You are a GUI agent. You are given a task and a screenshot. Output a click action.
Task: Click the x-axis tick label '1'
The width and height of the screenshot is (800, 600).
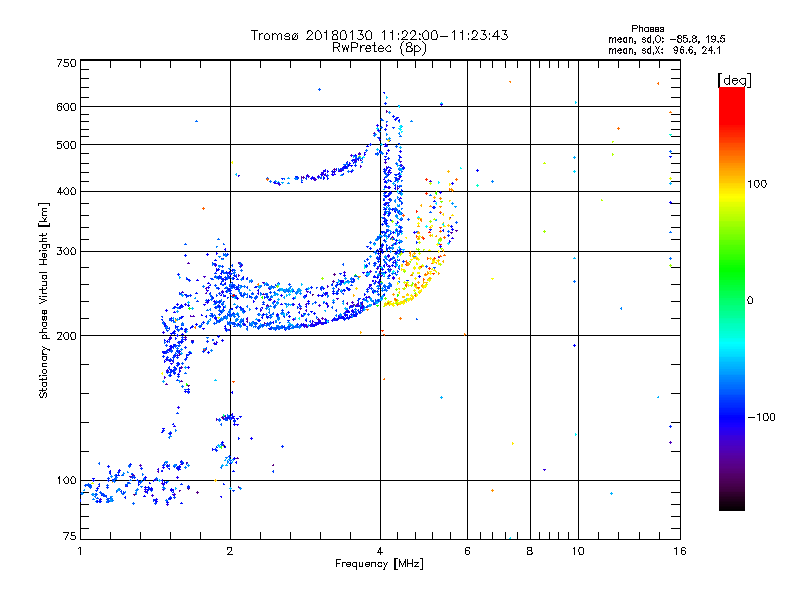tap(80, 551)
